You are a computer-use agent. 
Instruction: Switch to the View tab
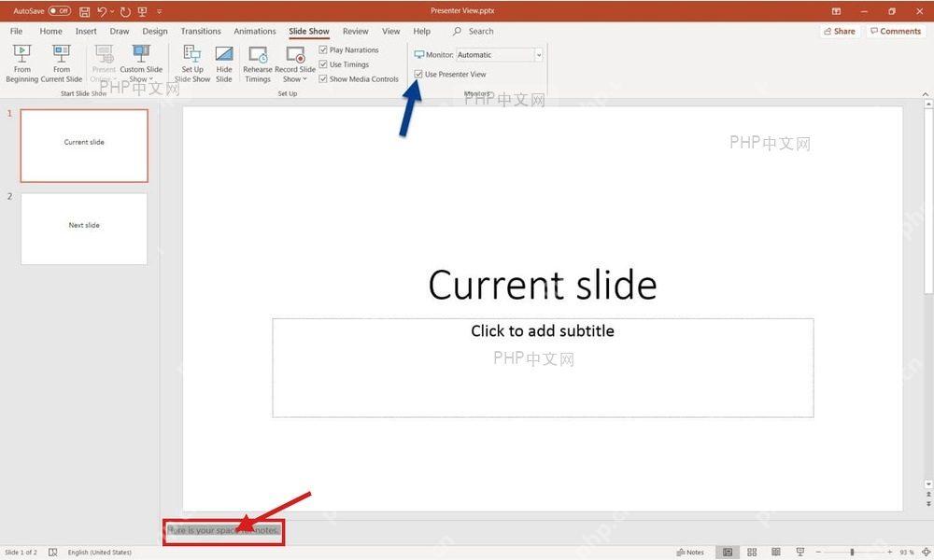(x=390, y=31)
